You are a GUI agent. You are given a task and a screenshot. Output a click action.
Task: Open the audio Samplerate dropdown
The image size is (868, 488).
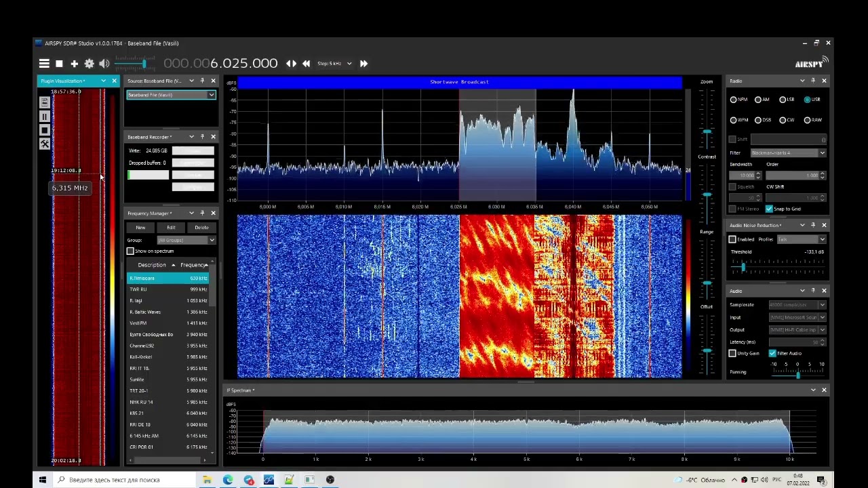pos(797,305)
